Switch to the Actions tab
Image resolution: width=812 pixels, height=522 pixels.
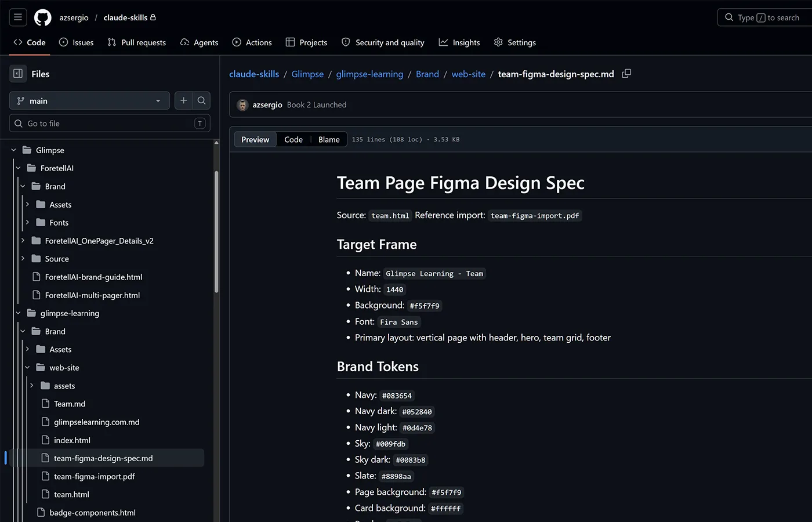pos(252,42)
